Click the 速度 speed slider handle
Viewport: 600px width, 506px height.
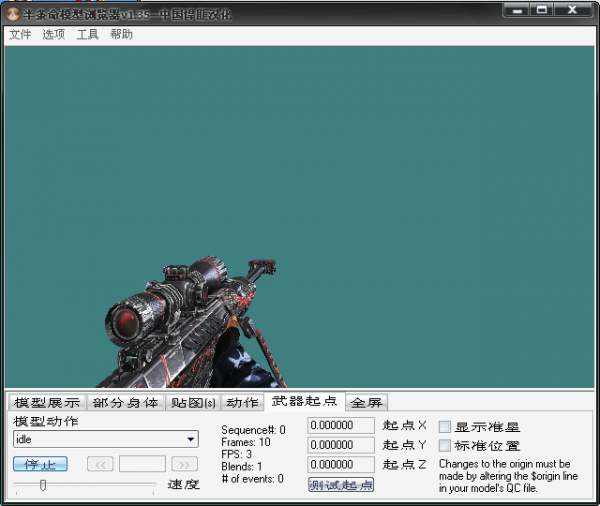(x=43, y=485)
